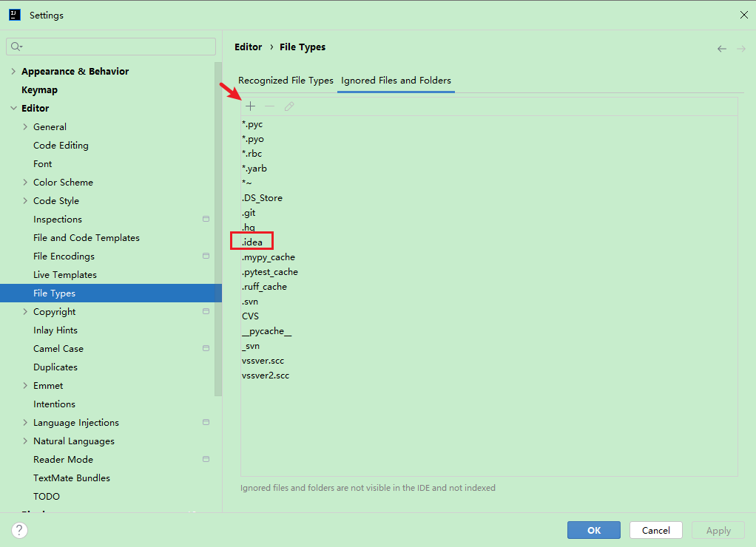Click the Cancel button
Image resolution: width=756 pixels, height=547 pixels.
pos(655,530)
